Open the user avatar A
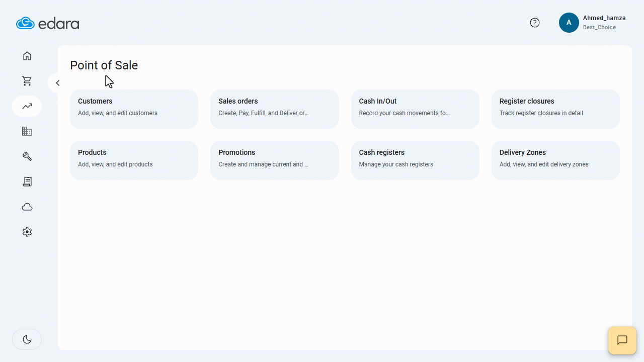The height and width of the screenshot is (362, 644). (x=569, y=23)
